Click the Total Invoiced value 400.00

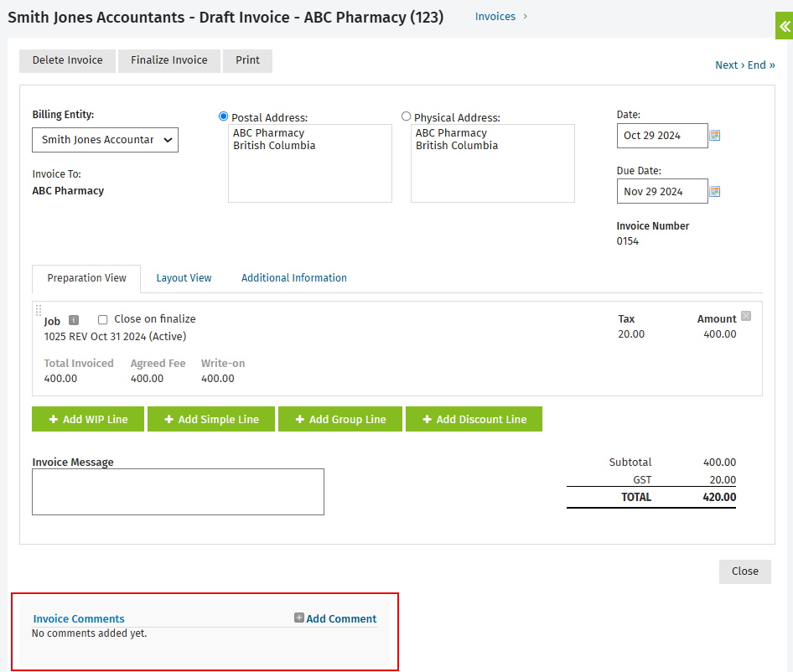[60, 379]
